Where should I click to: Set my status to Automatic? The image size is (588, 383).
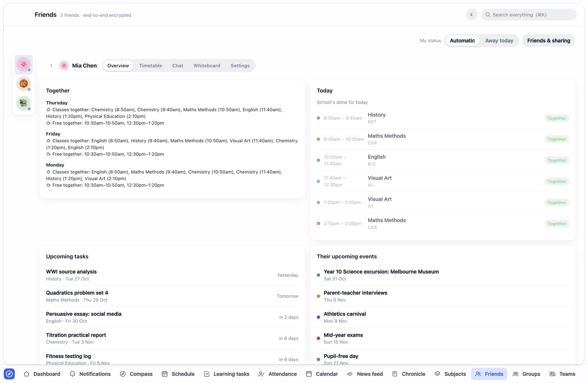tap(462, 40)
